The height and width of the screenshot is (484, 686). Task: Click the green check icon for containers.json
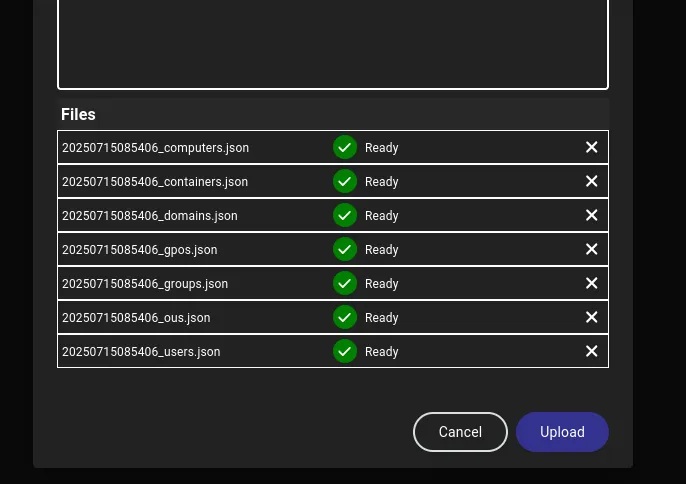(345, 182)
